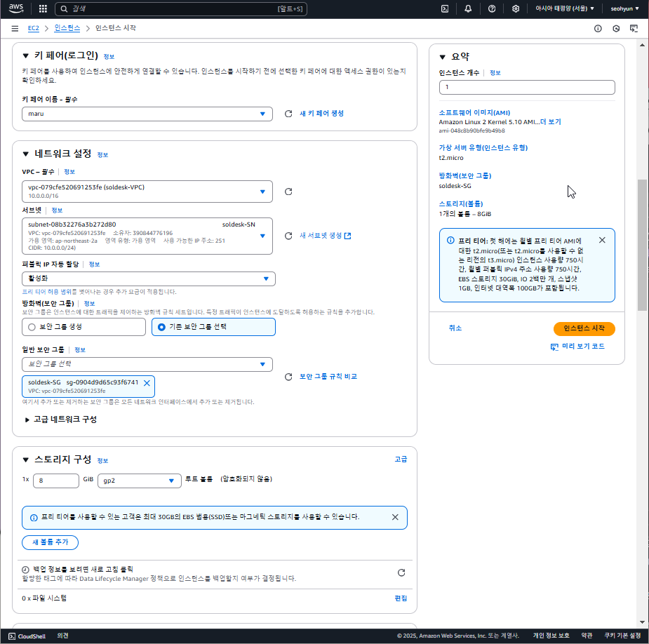The height and width of the screenshot is (644, 649).
Task: Collapse the 네트워크 설정 section
Action: 26,154
